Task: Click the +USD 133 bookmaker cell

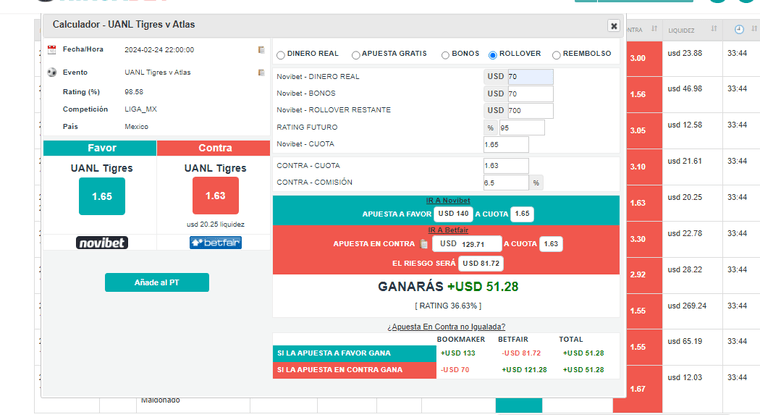Action: 458,353
